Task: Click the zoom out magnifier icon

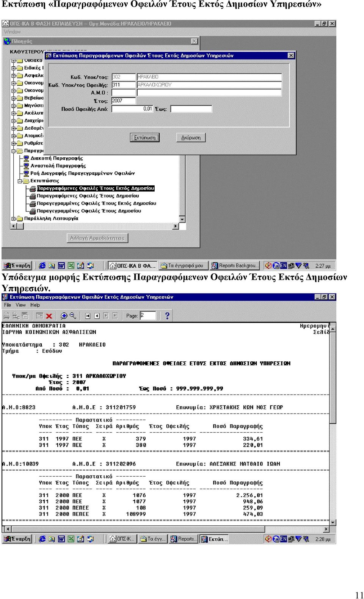Action: click(72, 315)
